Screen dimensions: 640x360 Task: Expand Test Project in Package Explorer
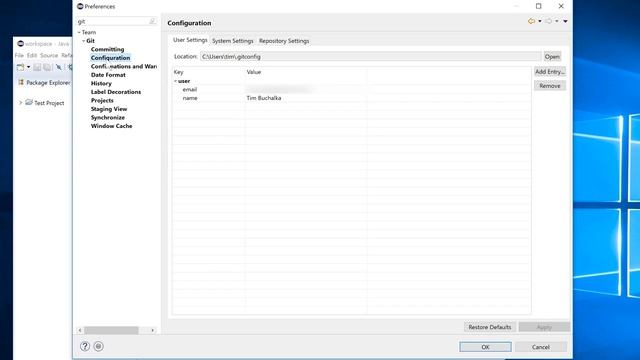[x=20, y=103]
